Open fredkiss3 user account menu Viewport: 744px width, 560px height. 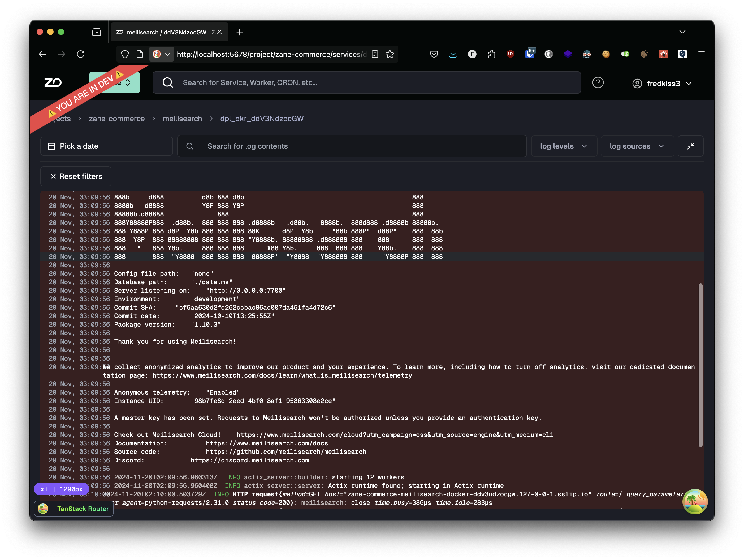point(661,83)
